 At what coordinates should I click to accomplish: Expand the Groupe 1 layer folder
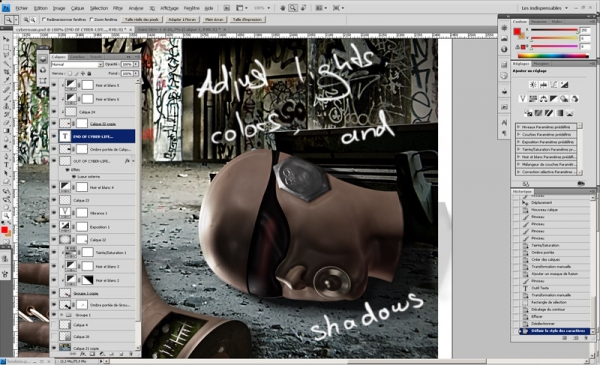click(x=62, y=315)
